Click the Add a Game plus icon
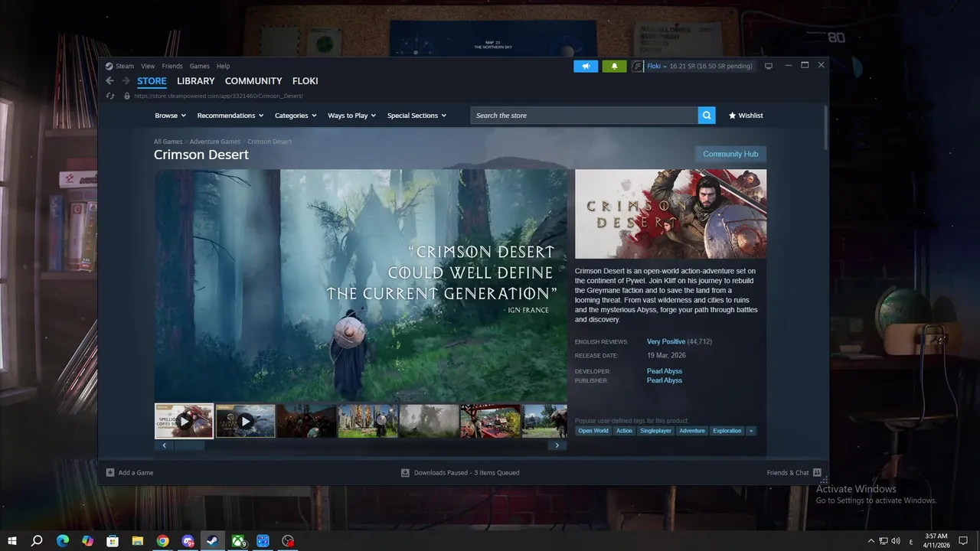 click(x=110, y=473)
